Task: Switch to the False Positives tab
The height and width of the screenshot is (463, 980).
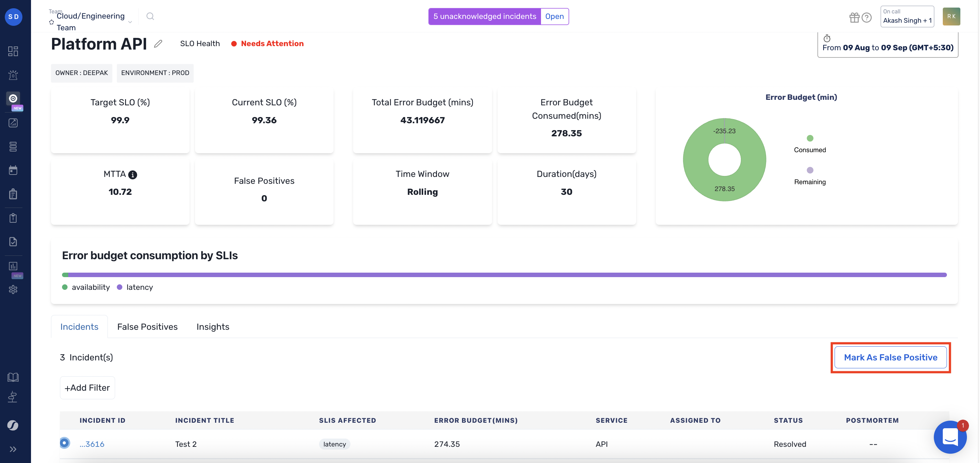Action: pyautogui.click(x=147, y=327)
